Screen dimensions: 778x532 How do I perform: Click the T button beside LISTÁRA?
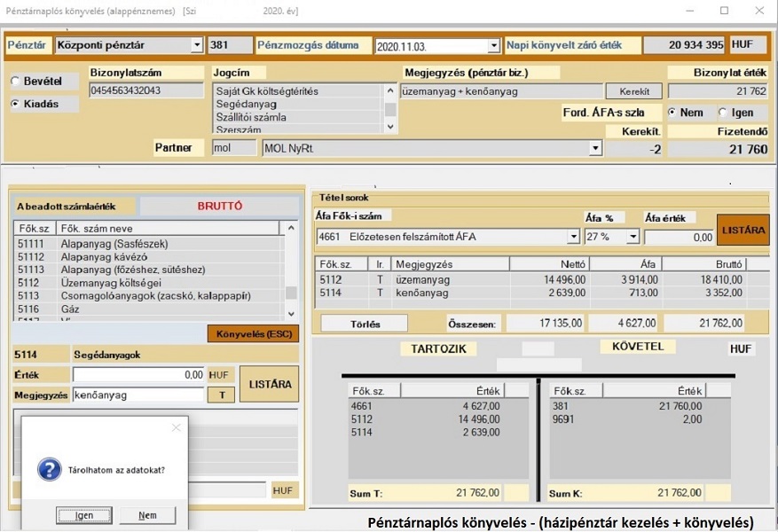[x=220, y=395]
